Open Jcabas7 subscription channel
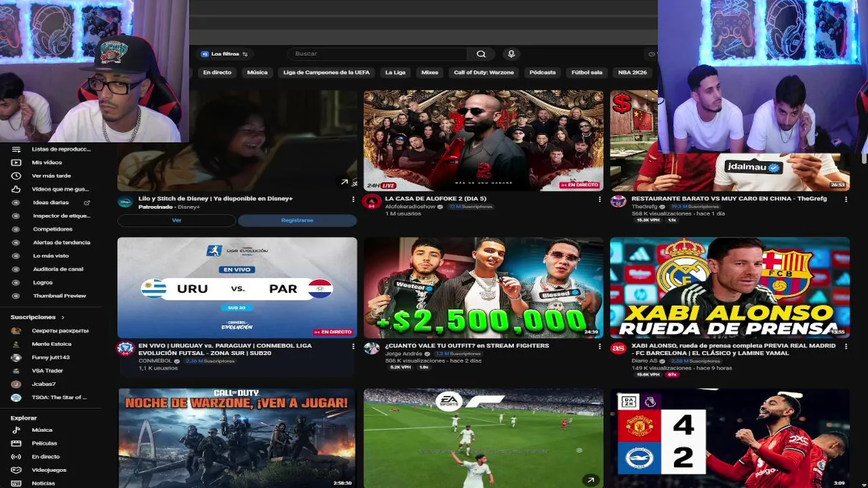The image size is (868, 488). [43, 384]
